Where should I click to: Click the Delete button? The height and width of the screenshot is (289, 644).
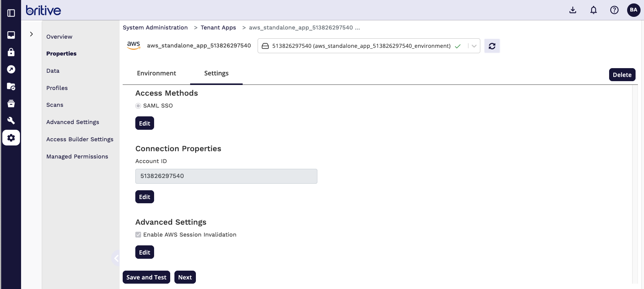click(x=622, y=75)
